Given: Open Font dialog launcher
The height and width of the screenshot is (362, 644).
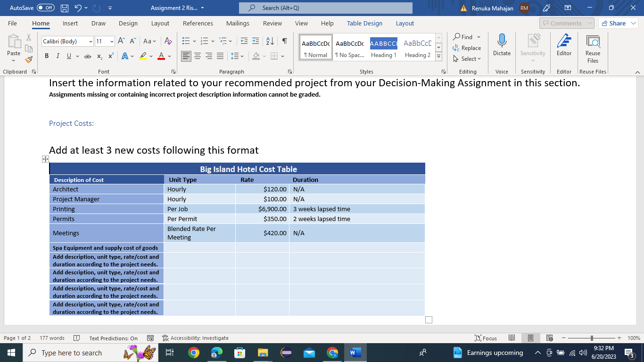Looking at the screenshot, I should click(173, 72).
